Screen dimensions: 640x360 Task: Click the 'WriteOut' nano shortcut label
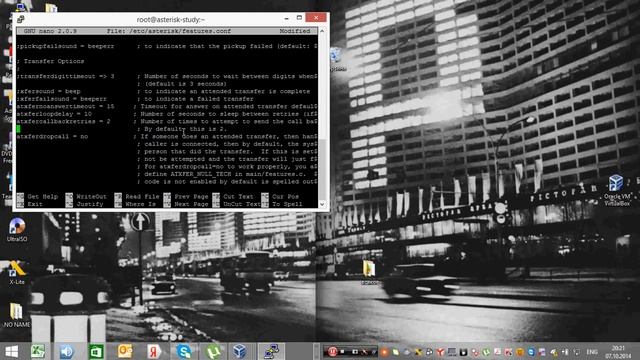91,197
